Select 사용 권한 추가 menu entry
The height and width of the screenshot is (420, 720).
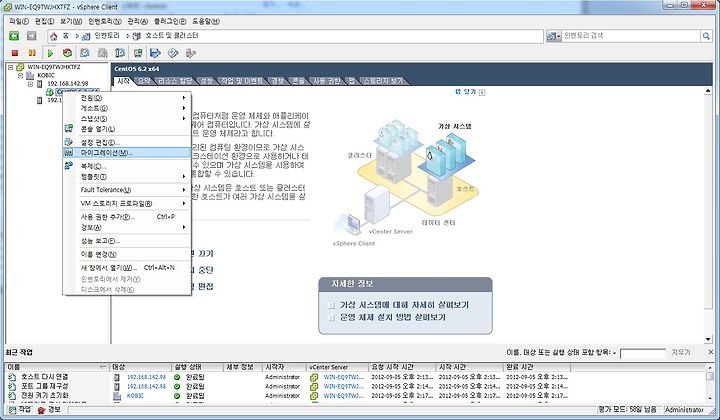click(x=127, y=217)
